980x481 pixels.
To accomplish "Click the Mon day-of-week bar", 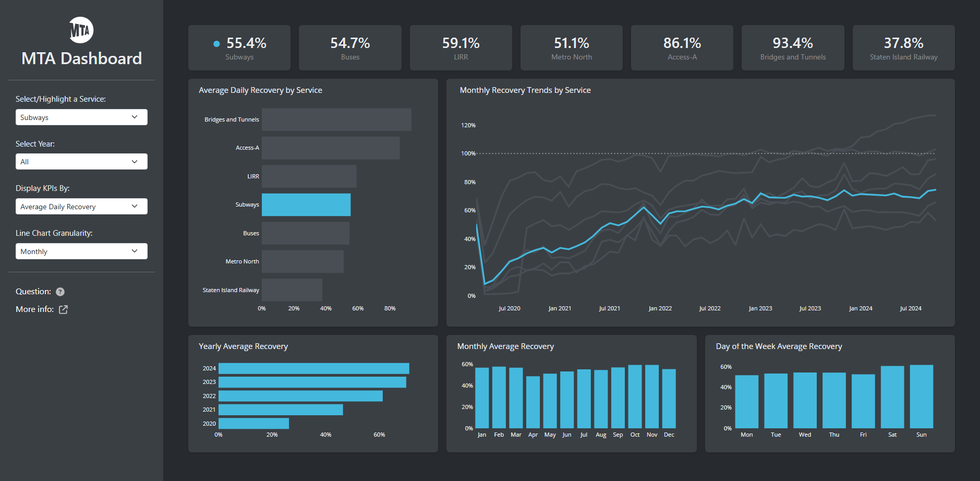I will (x=747, y=402).
